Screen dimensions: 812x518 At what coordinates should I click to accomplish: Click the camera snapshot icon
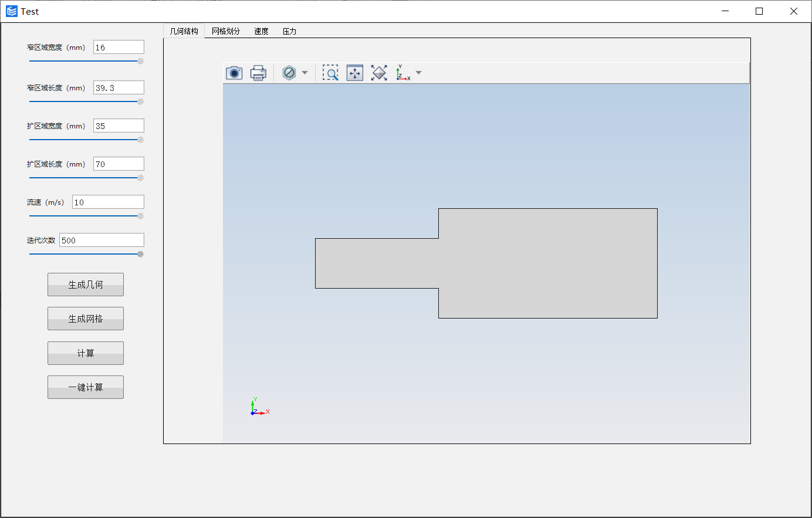(x=234, y=73)
